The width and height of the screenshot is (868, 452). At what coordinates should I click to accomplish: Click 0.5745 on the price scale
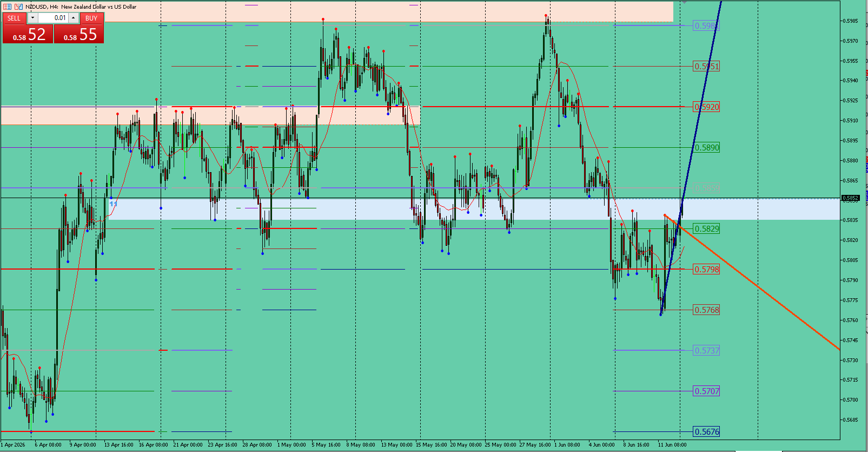pos(851,340)
